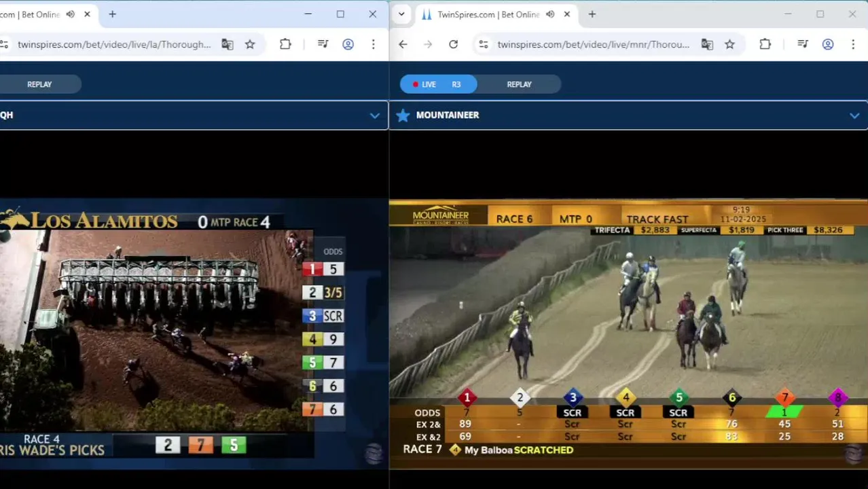Open Chrome three-dot menu in left window

point(373,44)
